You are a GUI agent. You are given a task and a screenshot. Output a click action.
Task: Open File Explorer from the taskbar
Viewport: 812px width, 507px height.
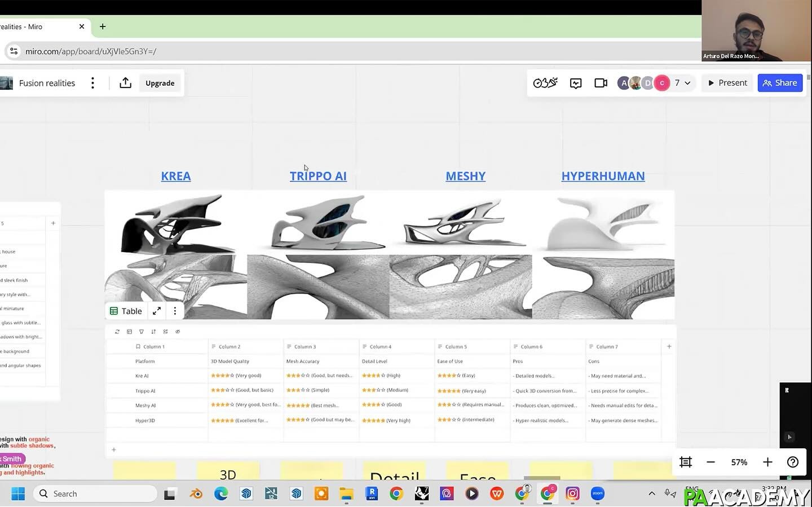tap(346, 494)
